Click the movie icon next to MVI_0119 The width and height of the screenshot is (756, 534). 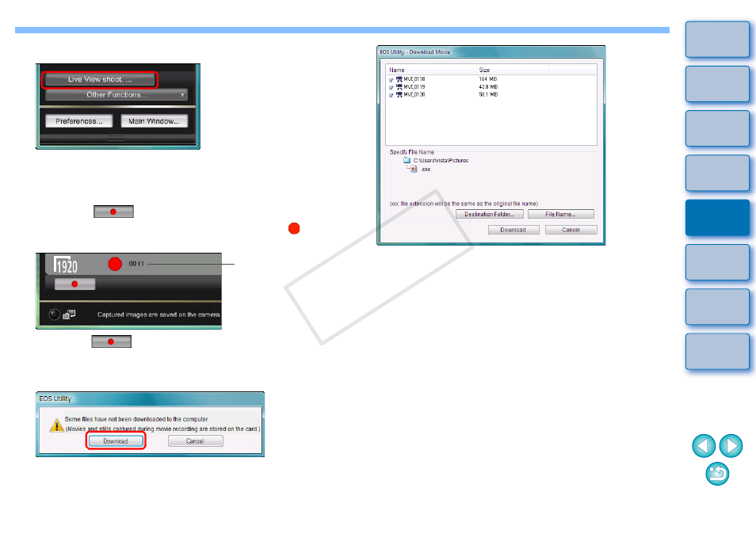399,86
